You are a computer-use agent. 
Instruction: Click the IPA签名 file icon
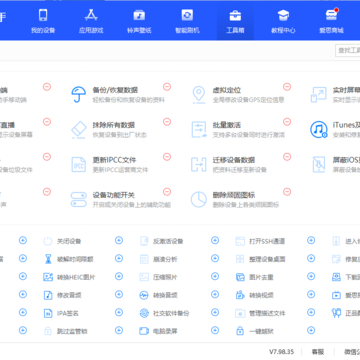click(48, 313)
